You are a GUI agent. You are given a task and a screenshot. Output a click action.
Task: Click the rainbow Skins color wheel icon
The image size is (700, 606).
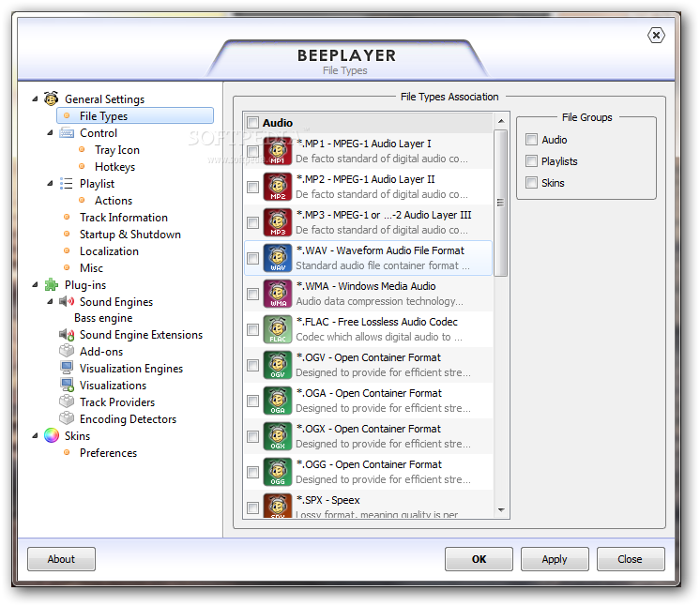coord(52,435)
